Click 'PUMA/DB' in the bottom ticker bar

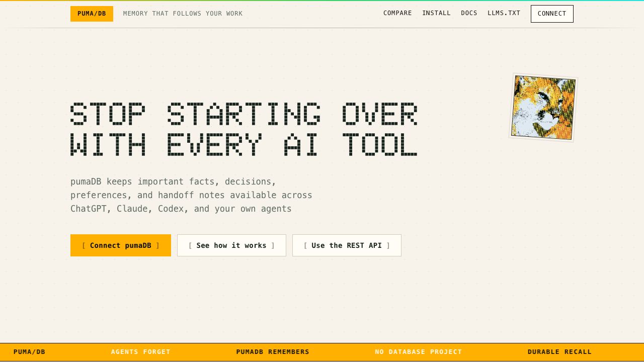[29, 352]
